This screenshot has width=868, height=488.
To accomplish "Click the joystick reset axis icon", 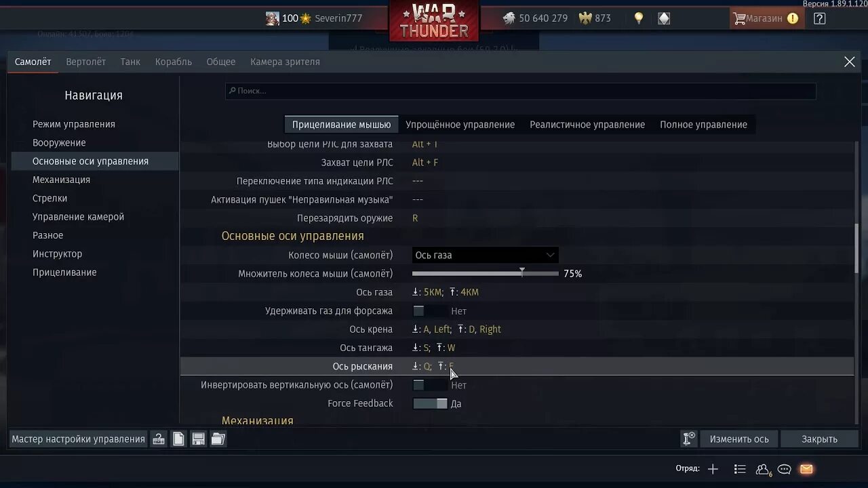I will coord(688,439).
